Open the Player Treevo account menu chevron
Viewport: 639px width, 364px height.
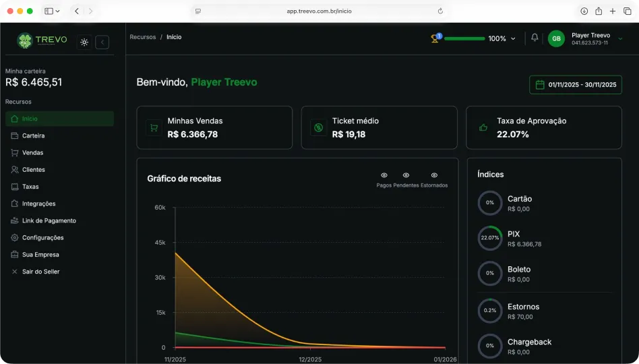[620, 39]
